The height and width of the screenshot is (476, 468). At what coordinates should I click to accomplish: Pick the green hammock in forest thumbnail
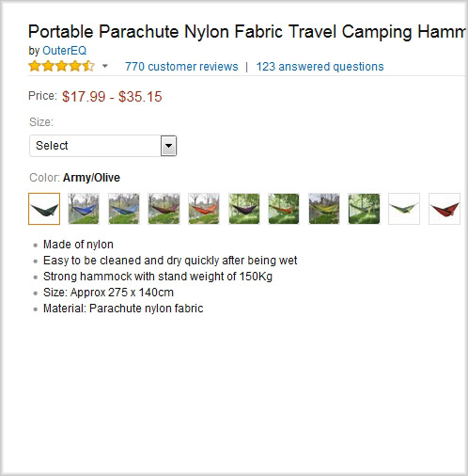point(364,209)
